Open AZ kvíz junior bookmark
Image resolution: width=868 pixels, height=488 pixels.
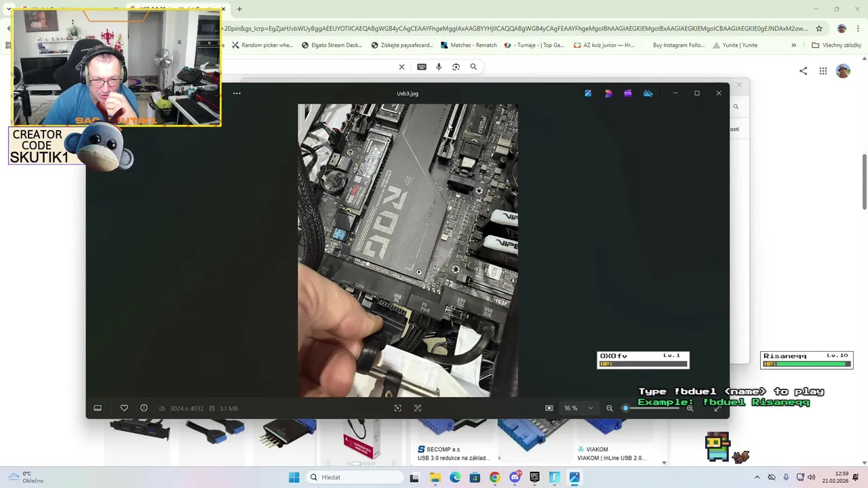pyautogui.click(x=604, y=45)
